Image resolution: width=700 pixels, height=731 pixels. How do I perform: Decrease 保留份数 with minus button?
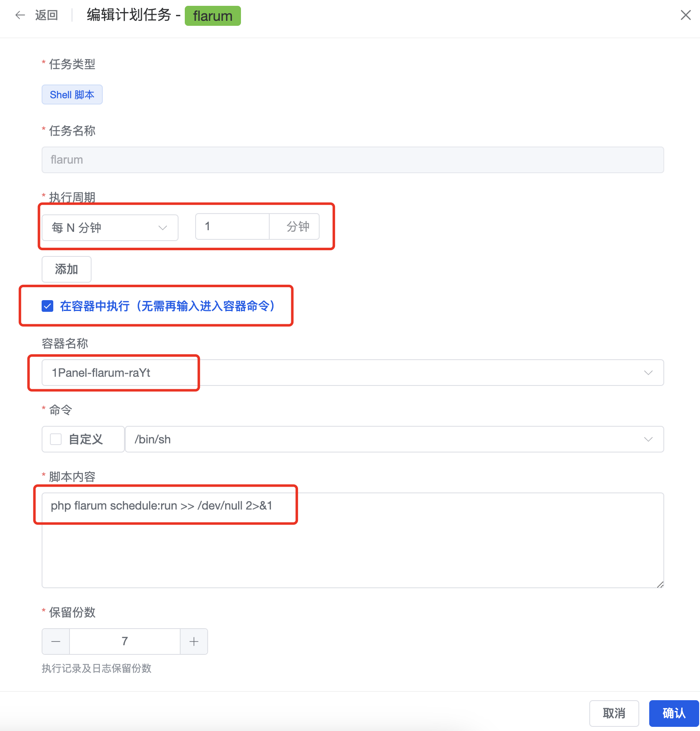coord(56,641)
